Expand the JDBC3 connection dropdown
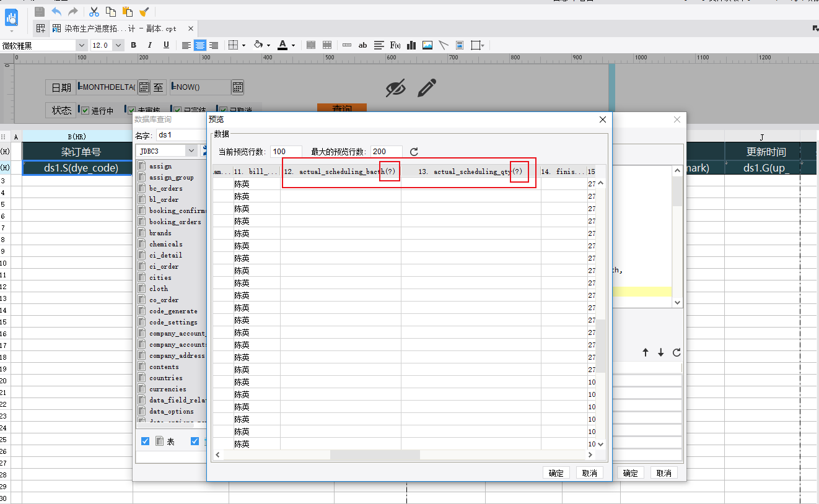The image size is (819, 504). 191,150
